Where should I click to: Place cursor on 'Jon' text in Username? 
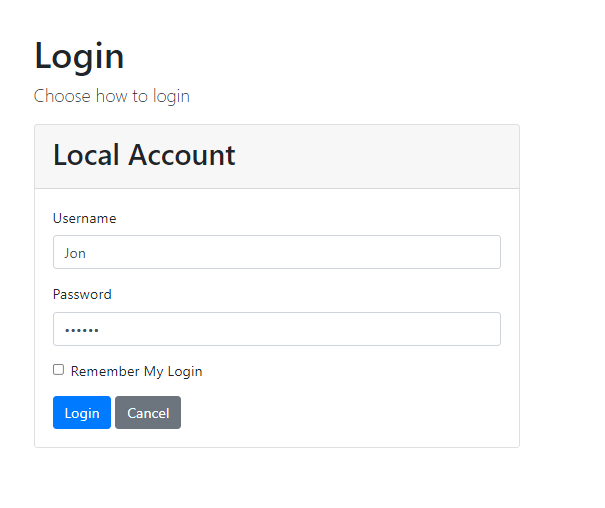(x=75, y=253)
